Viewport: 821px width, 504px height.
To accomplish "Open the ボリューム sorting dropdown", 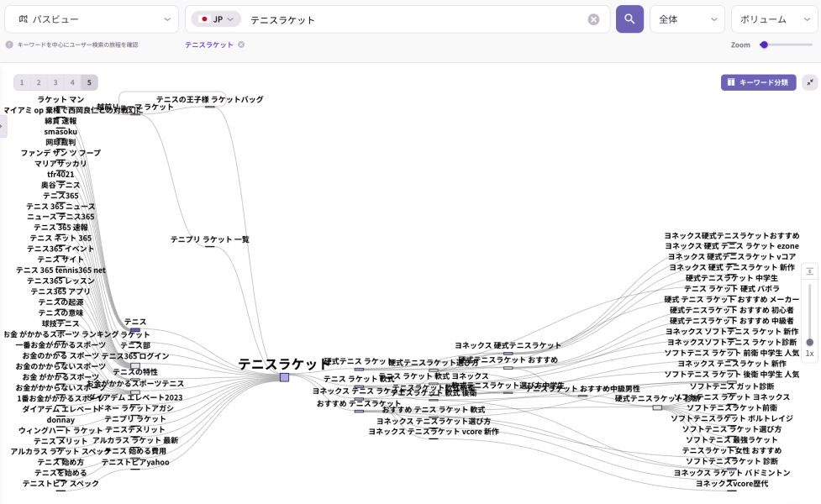I will pos(775,18).
